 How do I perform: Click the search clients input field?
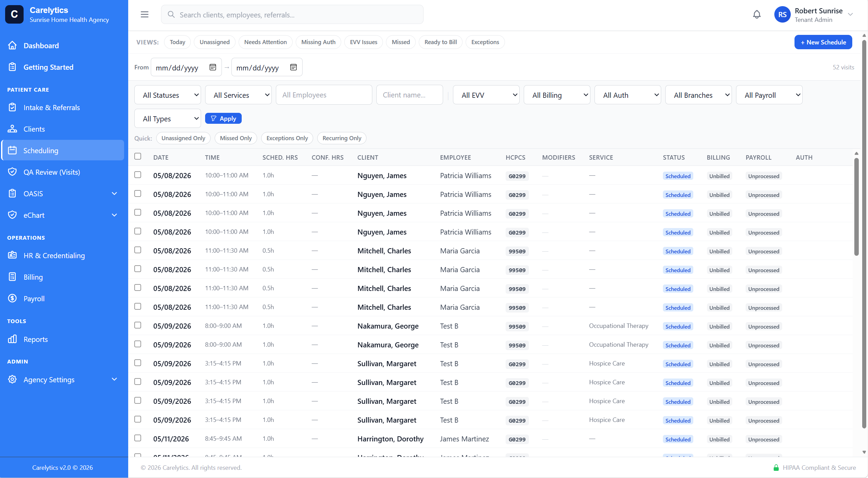[292, 14]
